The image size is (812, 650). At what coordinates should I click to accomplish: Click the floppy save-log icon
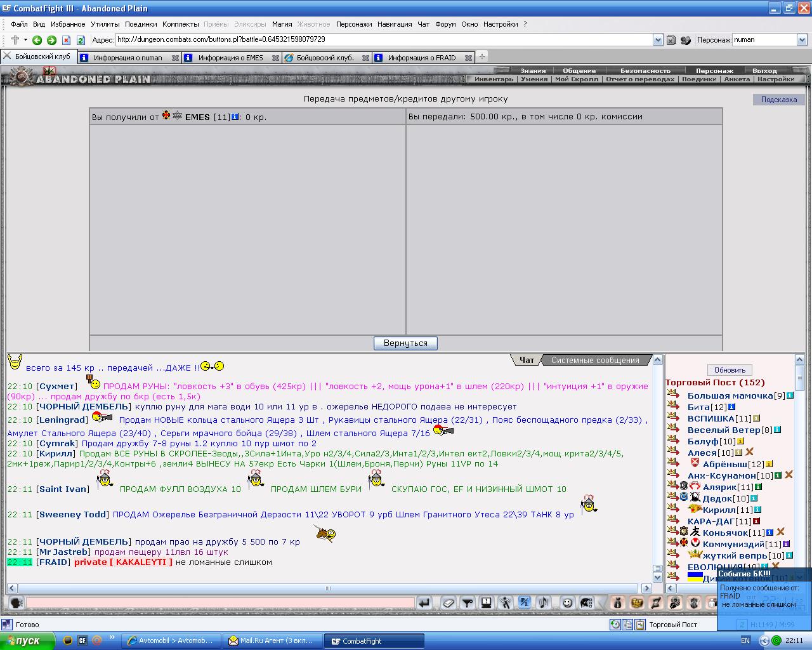tap(486, 602)
